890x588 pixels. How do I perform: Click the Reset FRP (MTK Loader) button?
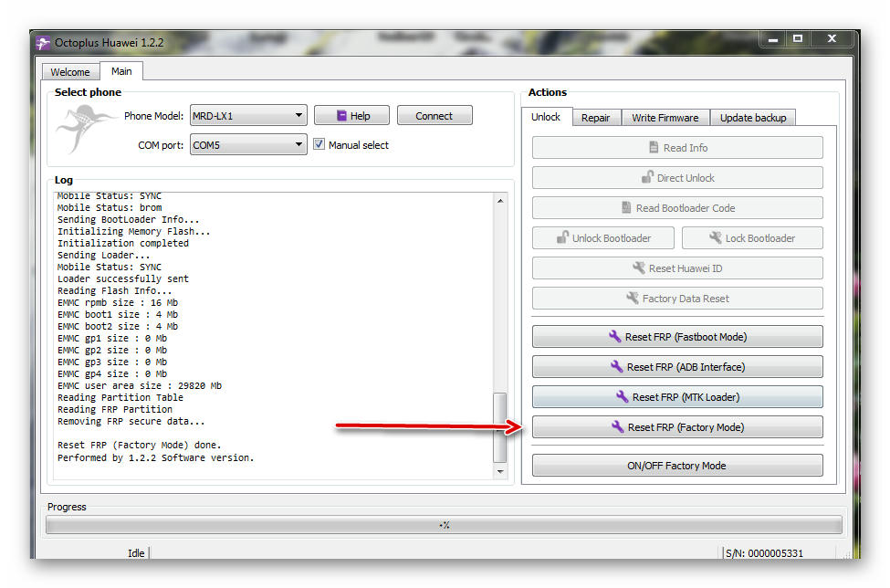point(677,397)
